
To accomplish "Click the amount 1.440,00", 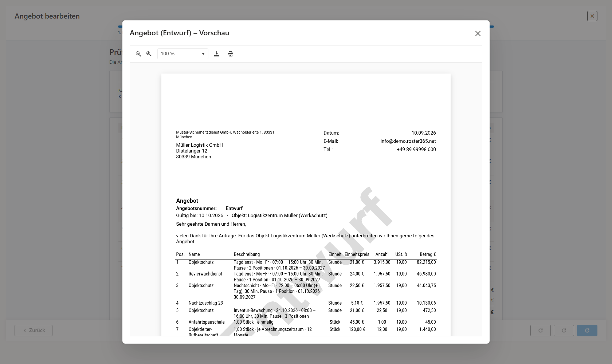I will 427,329.
